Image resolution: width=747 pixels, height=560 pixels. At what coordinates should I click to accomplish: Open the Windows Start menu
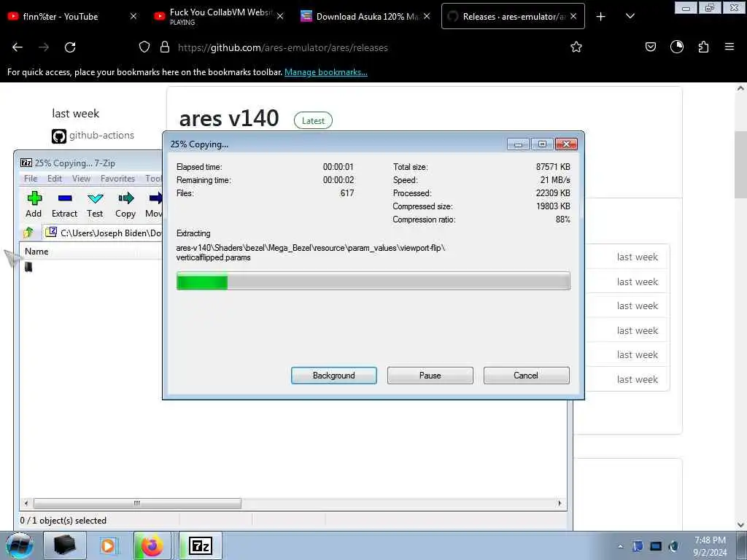point(20,545)
